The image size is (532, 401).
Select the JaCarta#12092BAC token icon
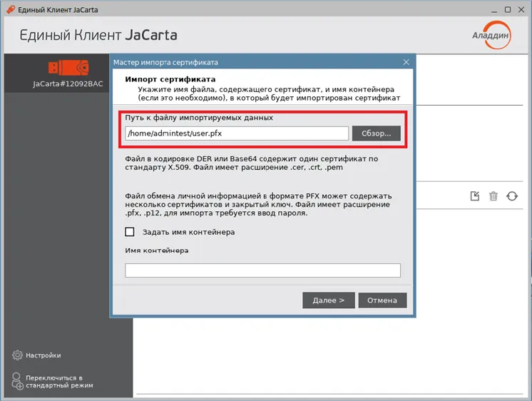tap(68, 68)
